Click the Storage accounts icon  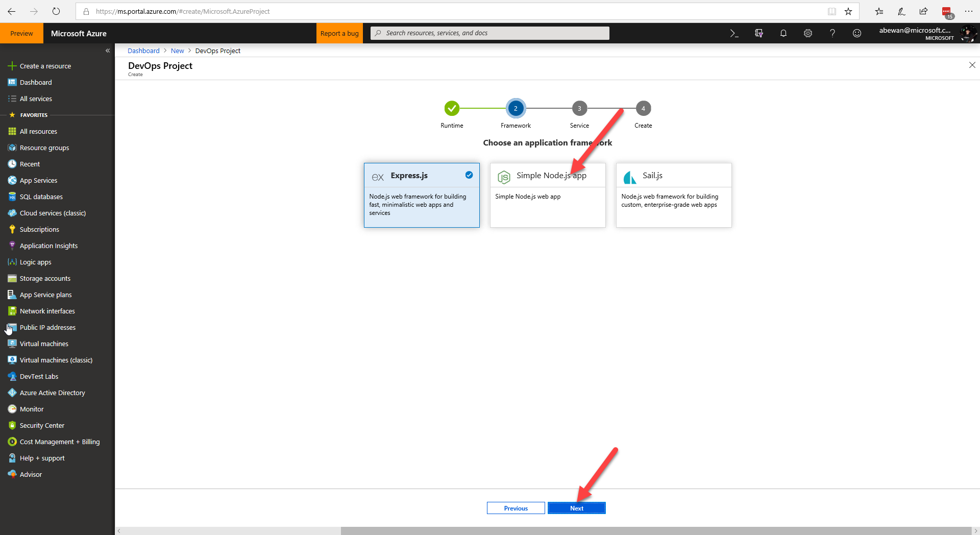12,278
